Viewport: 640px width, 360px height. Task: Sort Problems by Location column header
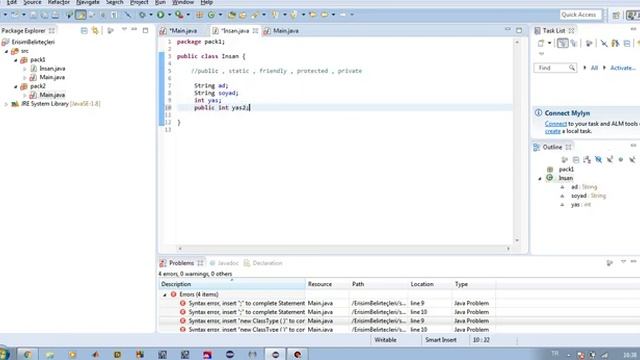[431, 284]
